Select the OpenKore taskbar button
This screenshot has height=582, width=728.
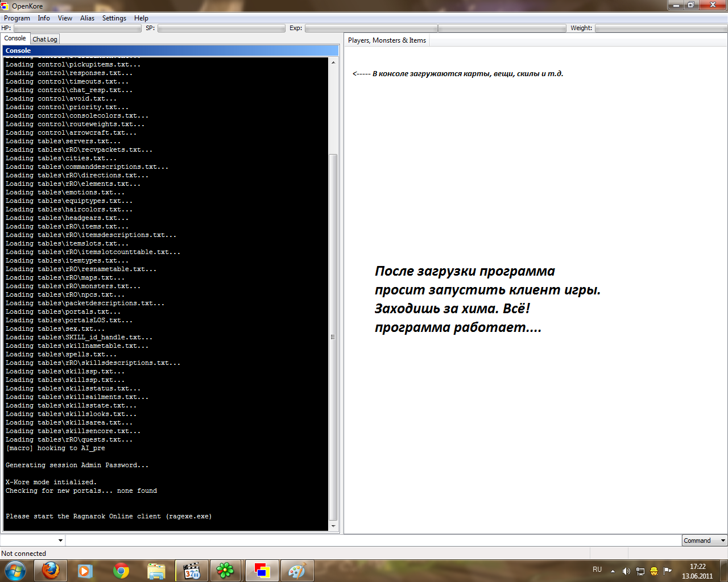tap(262, 571)
